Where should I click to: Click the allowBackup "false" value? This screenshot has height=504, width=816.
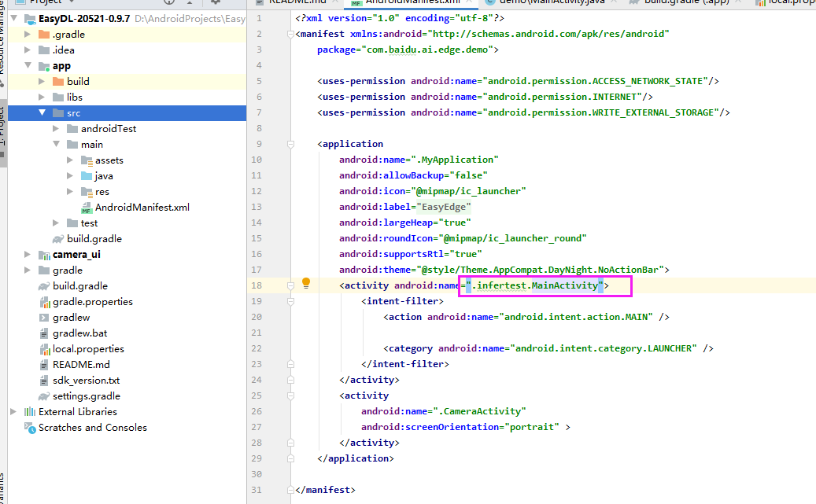468,175
